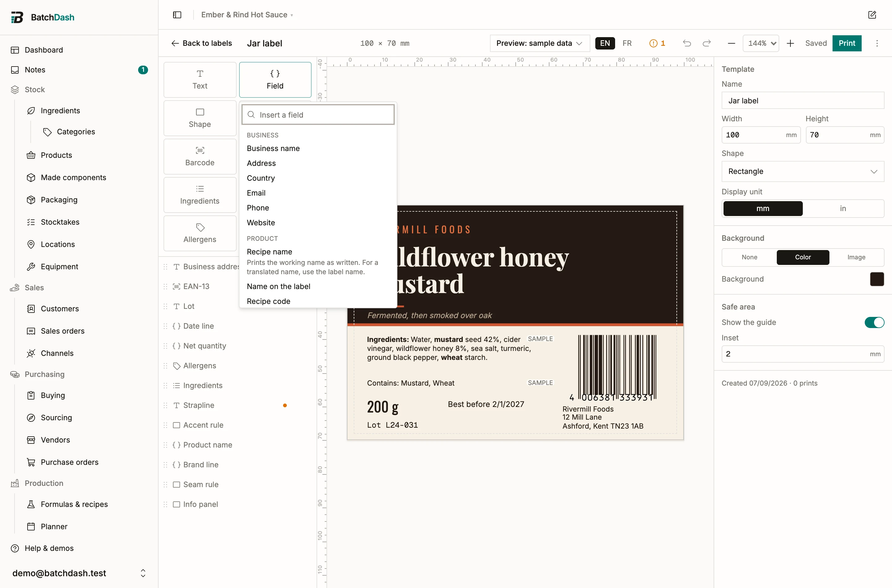
Task: Select the Shape tool tile
Action: (200, 118)
